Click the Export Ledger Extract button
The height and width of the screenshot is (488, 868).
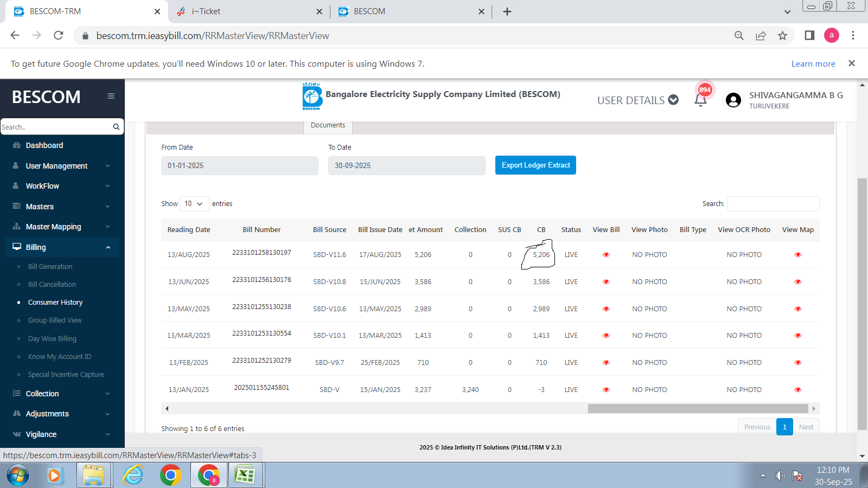tap(535, 165)
